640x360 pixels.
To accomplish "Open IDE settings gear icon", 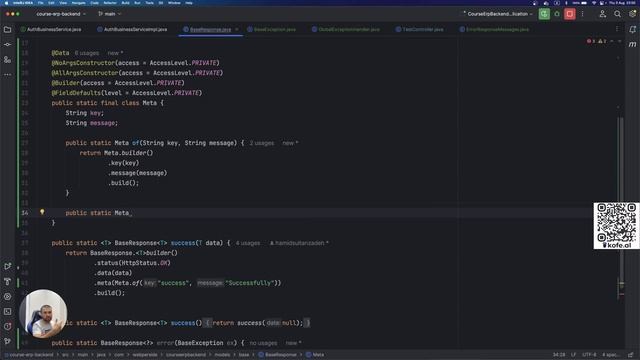I will tap(632, 14).
